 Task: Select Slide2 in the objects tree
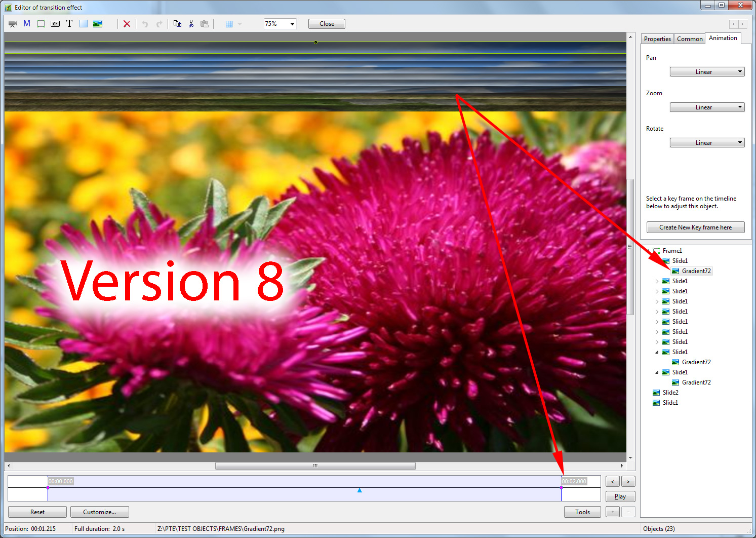[670, 393]
